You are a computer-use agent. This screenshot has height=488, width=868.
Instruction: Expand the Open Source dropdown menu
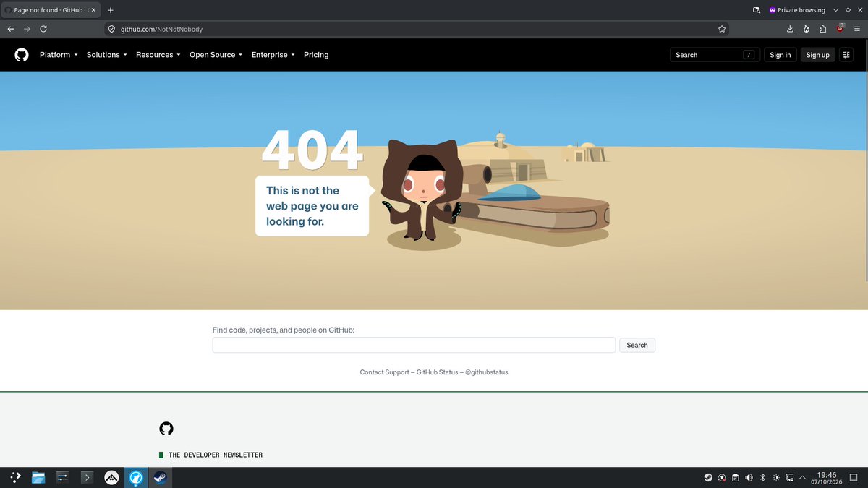coord(216,55)
